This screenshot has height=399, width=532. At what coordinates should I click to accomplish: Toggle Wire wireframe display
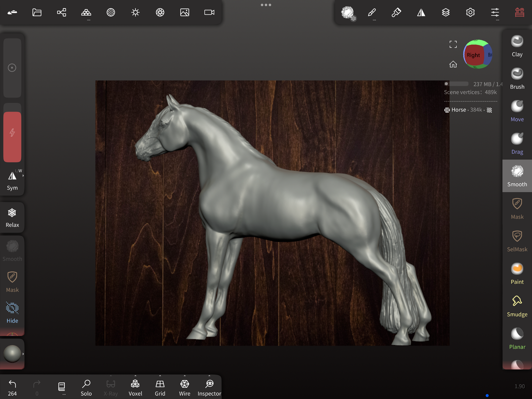(184, 387)
